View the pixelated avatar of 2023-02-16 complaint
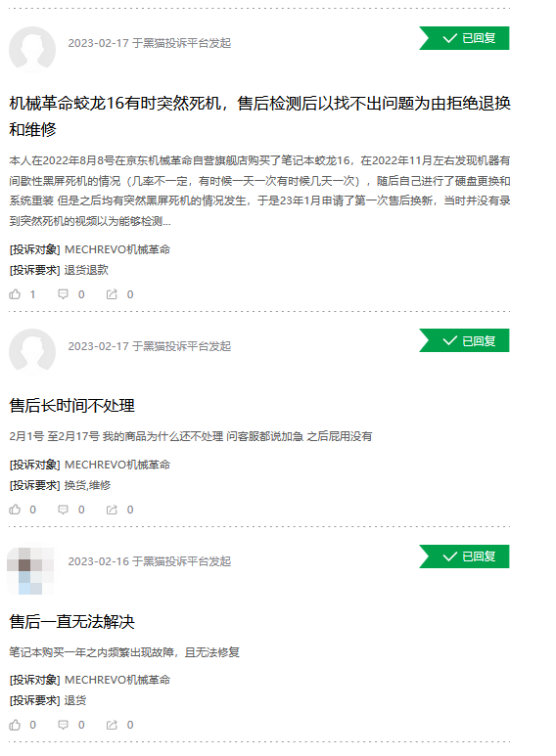 [x=30, y=570]
